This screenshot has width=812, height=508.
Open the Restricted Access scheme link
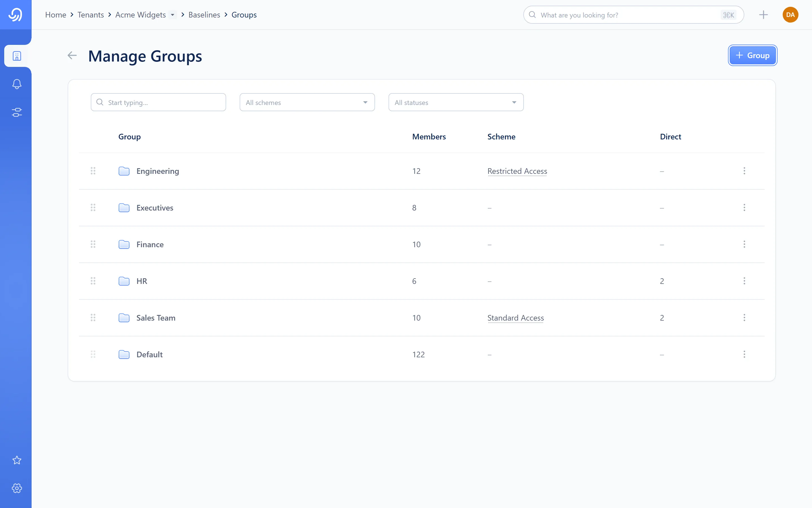coord(517,171)
